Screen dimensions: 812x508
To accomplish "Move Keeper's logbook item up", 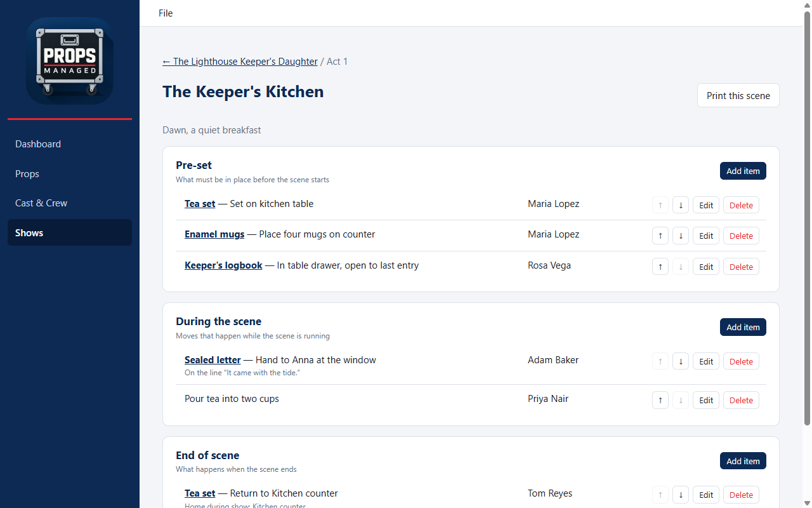I will (660, 267).
